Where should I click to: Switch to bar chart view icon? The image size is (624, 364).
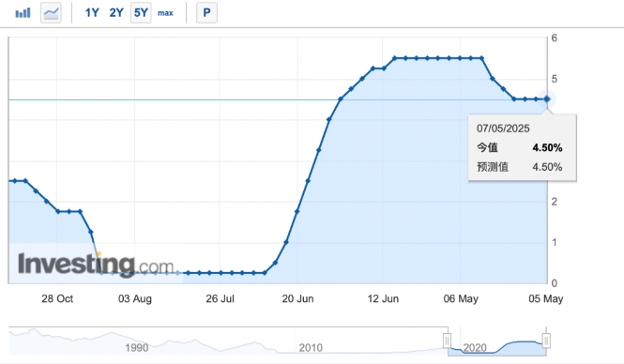[x=23, y=13]
